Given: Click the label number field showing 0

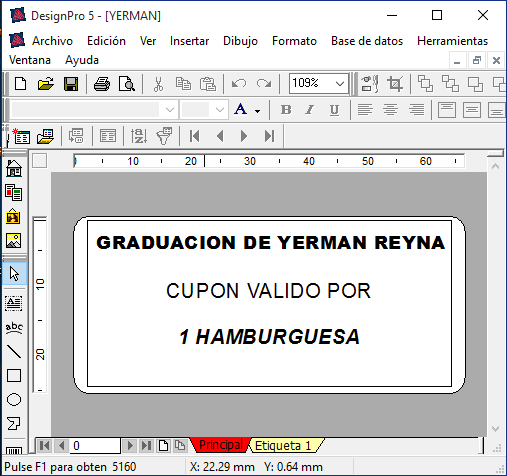Looking at the screenshot, I should [x=95, y=446].
